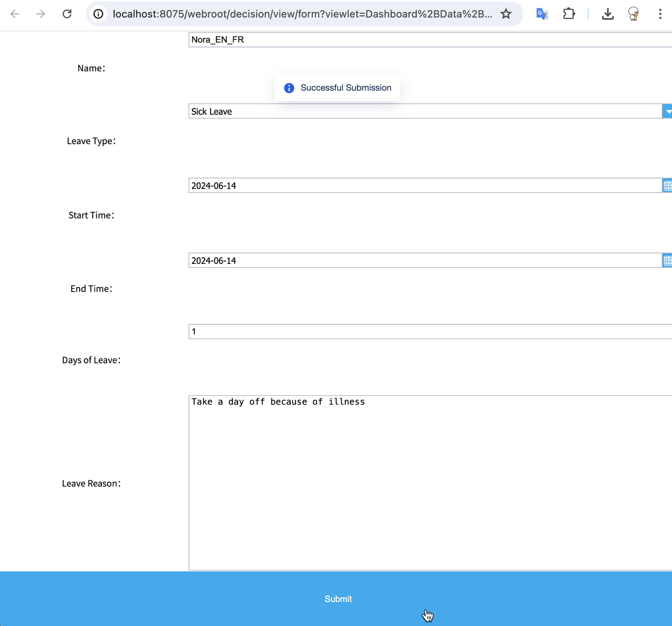The width and height of the screenshot is (672, 626).
Task: Open the Leave Type dropdown arrow
Action: (667, 111)
